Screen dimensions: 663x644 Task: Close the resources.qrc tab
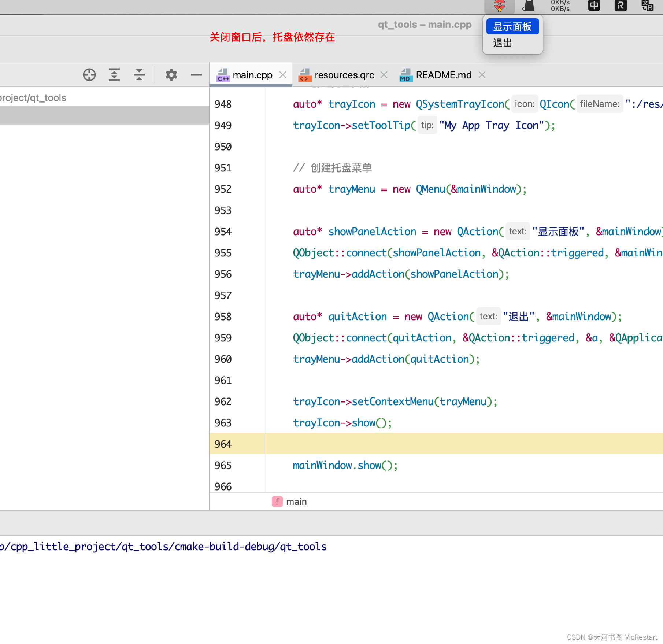click(384, 75)
